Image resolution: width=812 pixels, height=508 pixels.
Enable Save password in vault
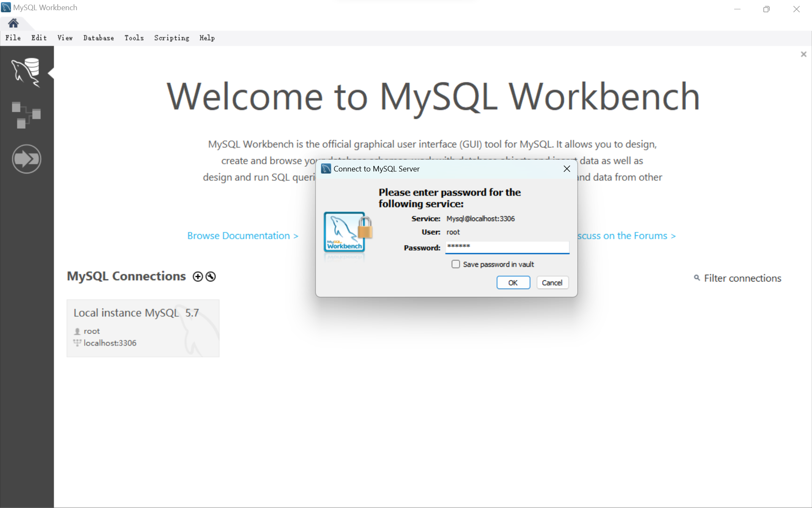coord(455,264)
